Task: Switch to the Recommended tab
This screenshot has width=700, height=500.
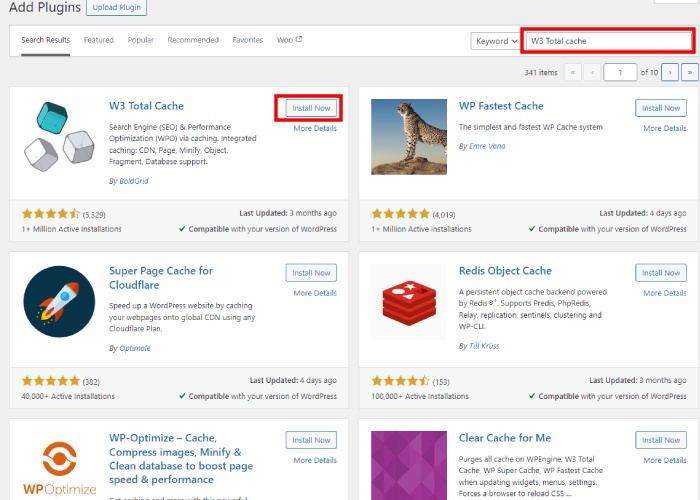Action: [193, 40]
